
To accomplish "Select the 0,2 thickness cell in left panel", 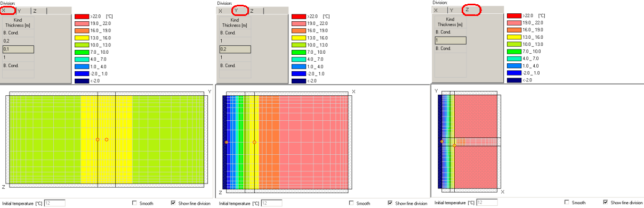I will (x=18, y=41).
